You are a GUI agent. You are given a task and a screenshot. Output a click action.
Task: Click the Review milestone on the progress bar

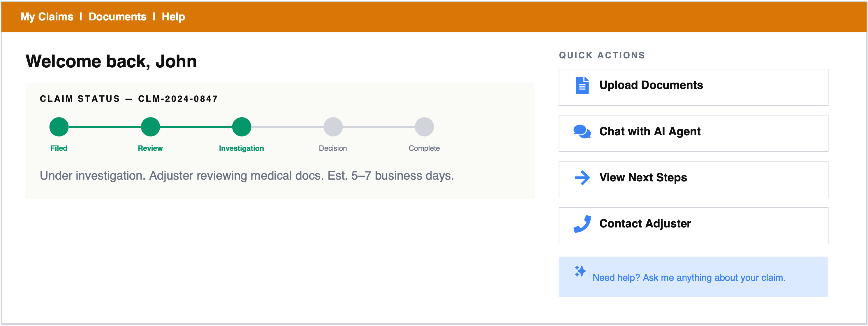point(150,127)
